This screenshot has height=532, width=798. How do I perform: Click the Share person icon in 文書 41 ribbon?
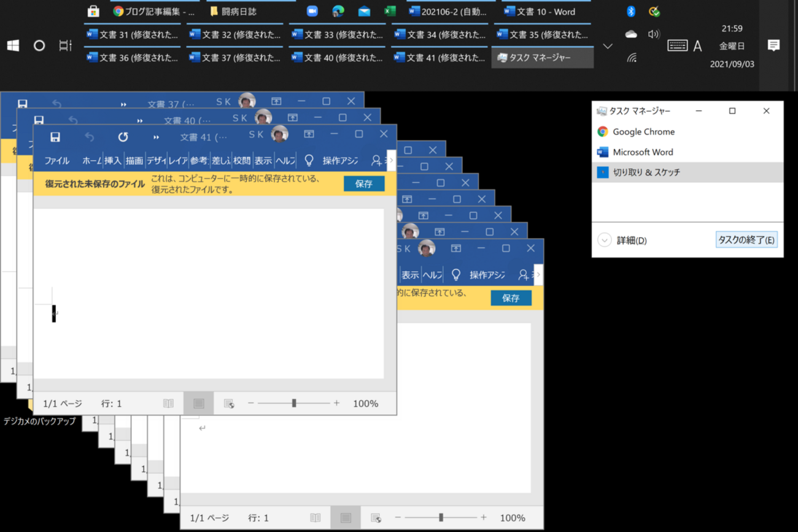point(376,161)
